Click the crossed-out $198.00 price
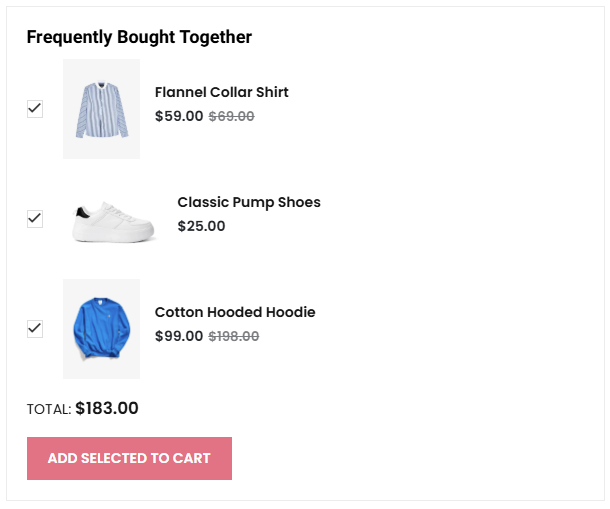 click(x=234, y=336)
